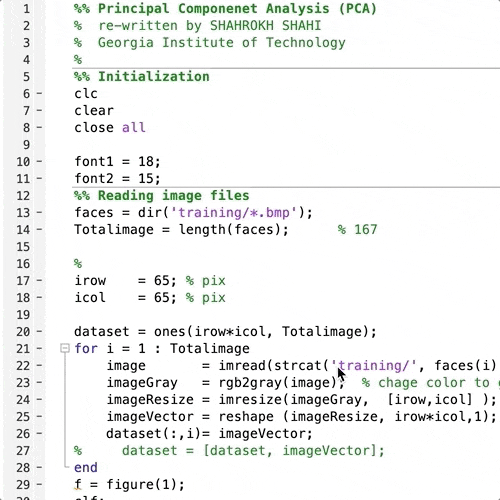
Task: Click line number 1 in gutter
Action: coord(26,9)
